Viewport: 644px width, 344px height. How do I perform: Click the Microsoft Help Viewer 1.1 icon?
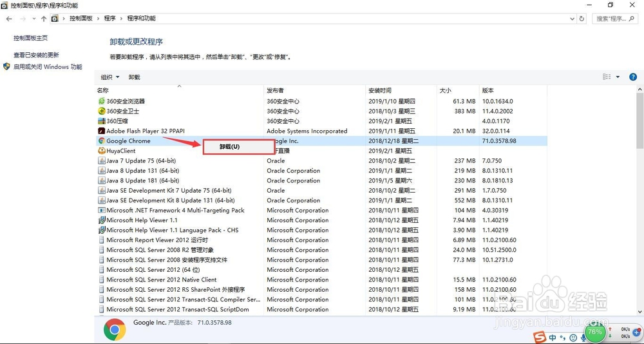coord(102,220)
